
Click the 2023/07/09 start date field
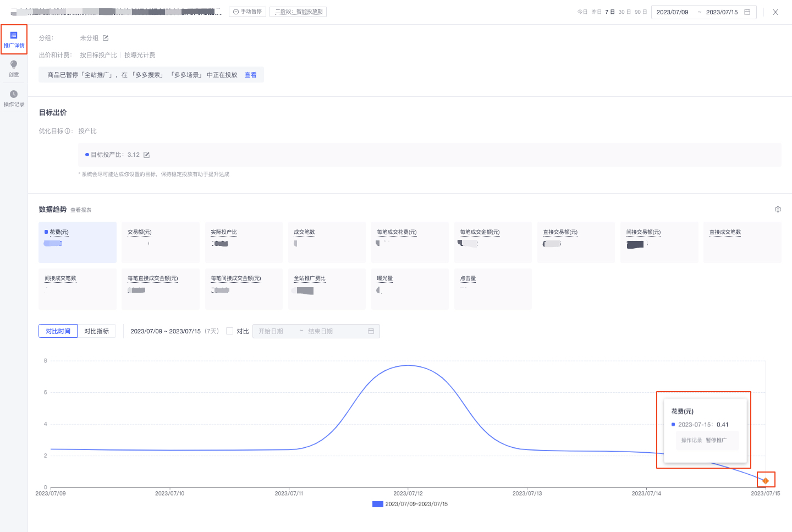(x=672, y=12)
